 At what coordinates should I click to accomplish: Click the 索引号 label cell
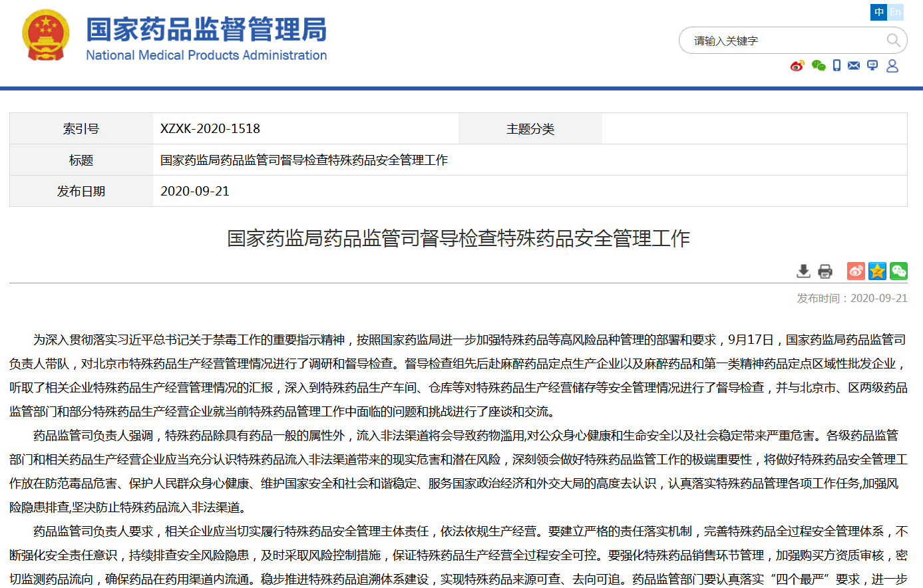pos(81,128)
